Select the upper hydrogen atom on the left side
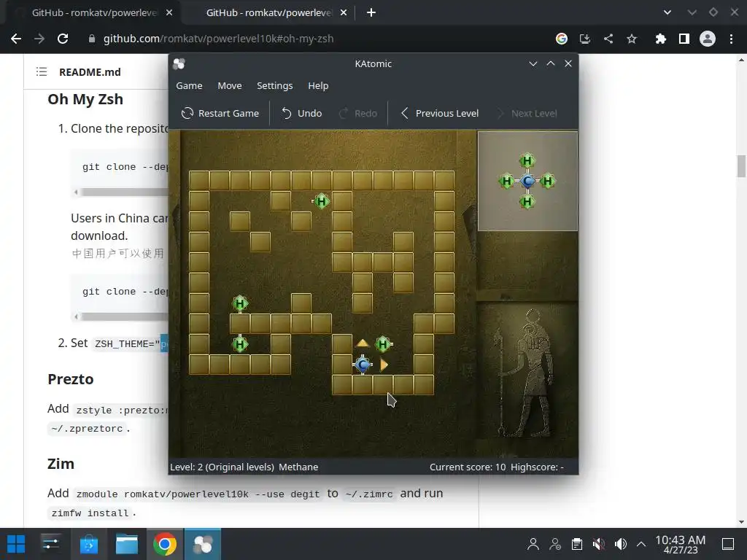This screenshot has width=747, height=560. point(239,304)
